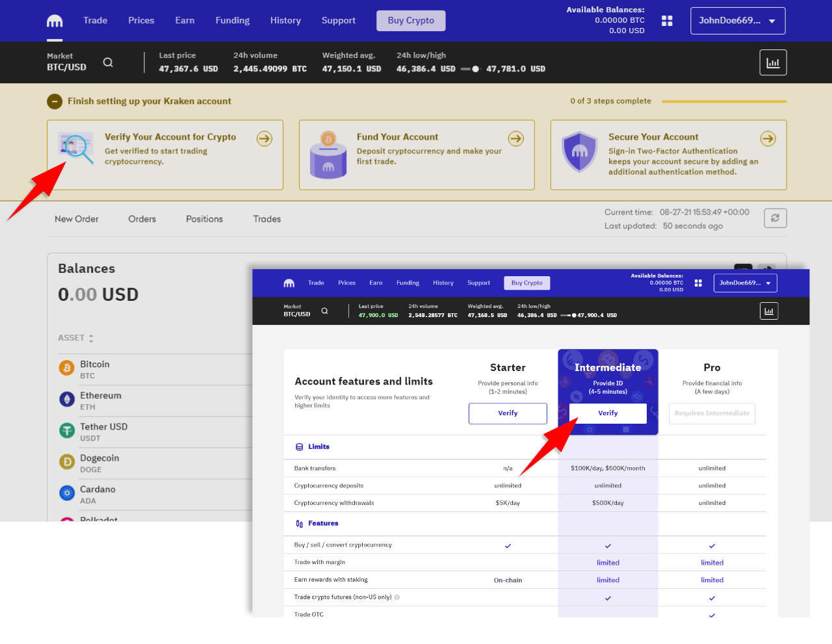Switch to Trades tab
Viewport: 832px width, 644px height.
tap(267, 219)
